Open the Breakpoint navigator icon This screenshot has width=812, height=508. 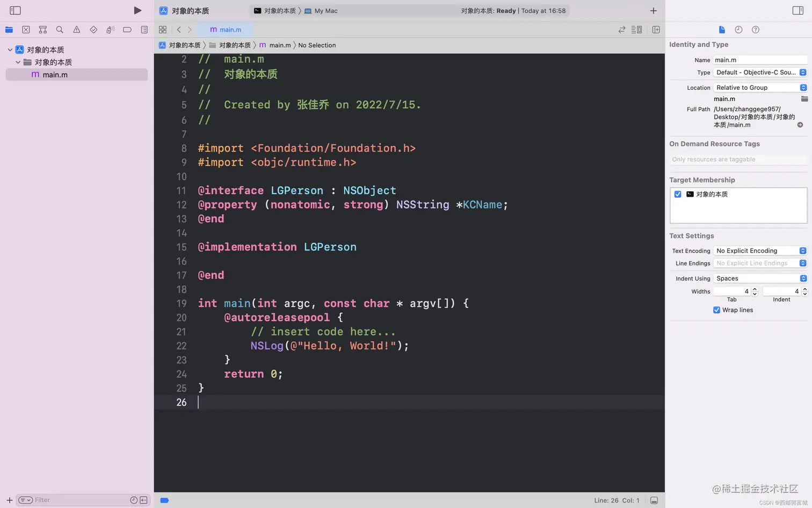click(127, 30)
